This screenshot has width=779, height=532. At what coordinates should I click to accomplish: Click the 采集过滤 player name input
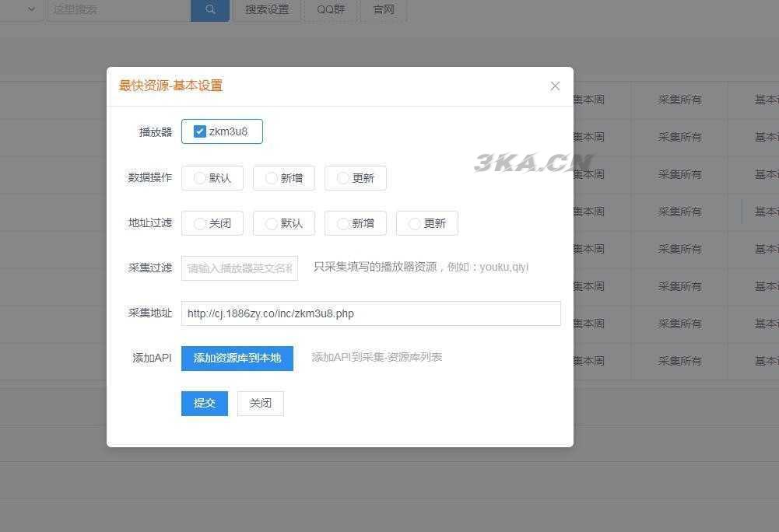pyautogui.click(x=240, y=268)
